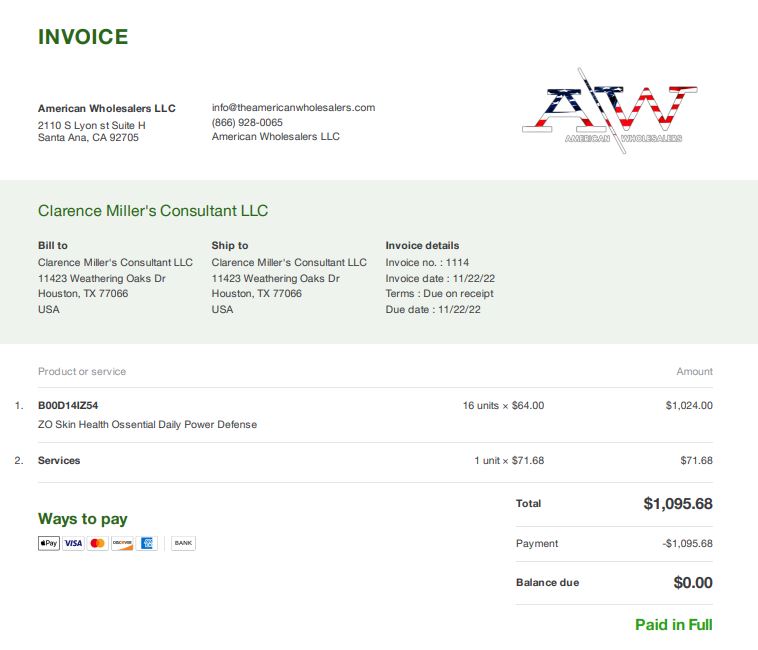Viewport: 758px width, 650px height.
Task: Select the Balance due $0.00 value
Action: click(693, 582)
